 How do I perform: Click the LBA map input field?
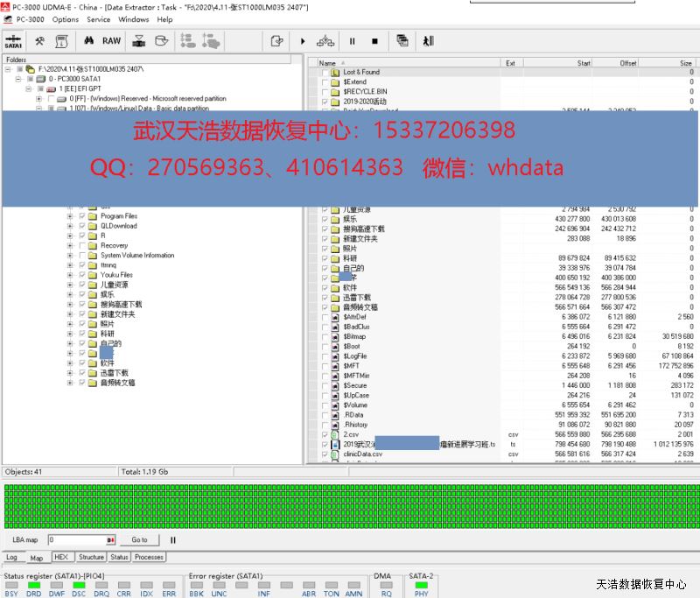(77, 540)
